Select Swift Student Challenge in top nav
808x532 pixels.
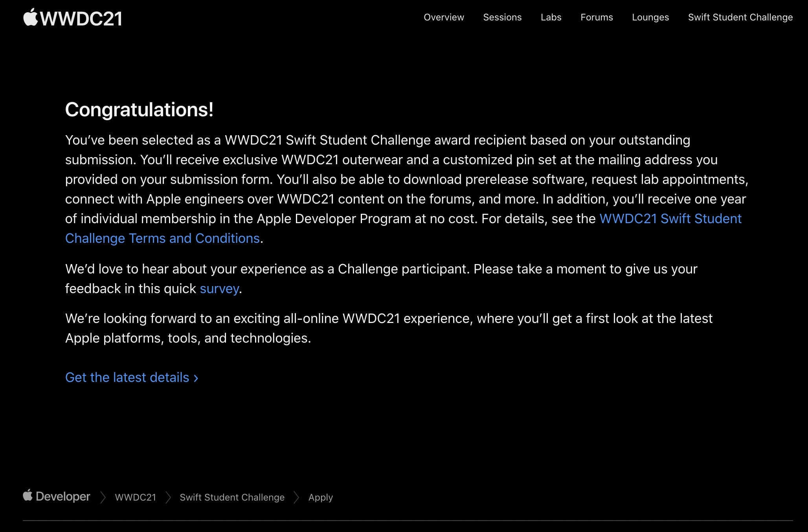[740, 18]
